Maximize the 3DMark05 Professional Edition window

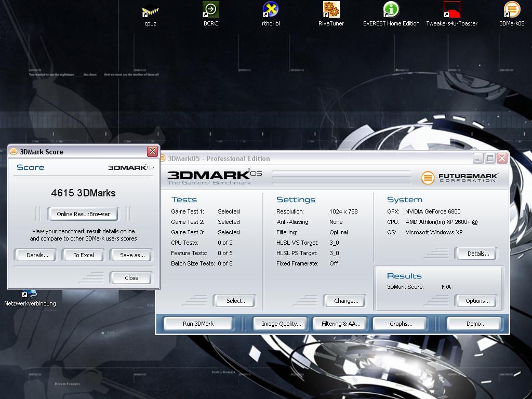[x=490, y=158]
